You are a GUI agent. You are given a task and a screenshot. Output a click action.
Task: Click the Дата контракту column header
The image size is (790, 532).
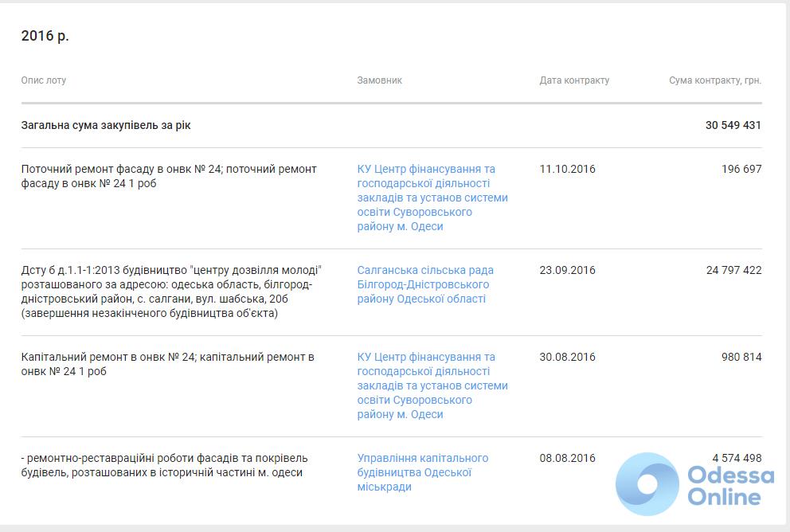[574, 80]
